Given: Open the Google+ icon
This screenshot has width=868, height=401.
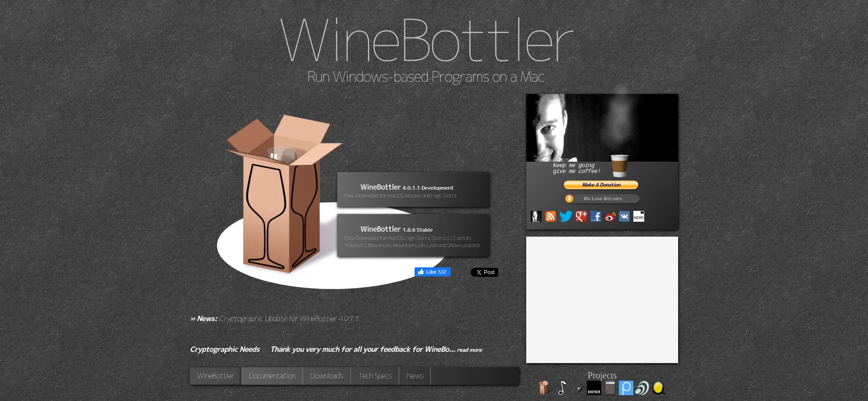Looking at the screenshot, I should [581, 216].
